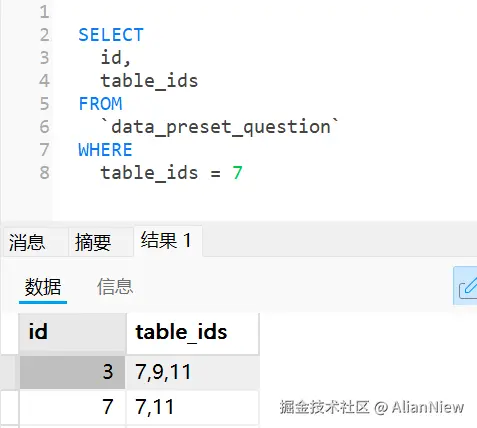Click the WHERE keyword on line 7
The height and width of the screenshot is (428, 477).
pyautogui.click(x=105, y=150)
